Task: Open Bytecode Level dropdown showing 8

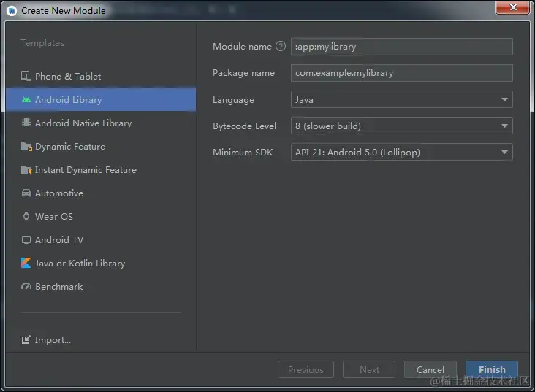Action: click(401, 126)
